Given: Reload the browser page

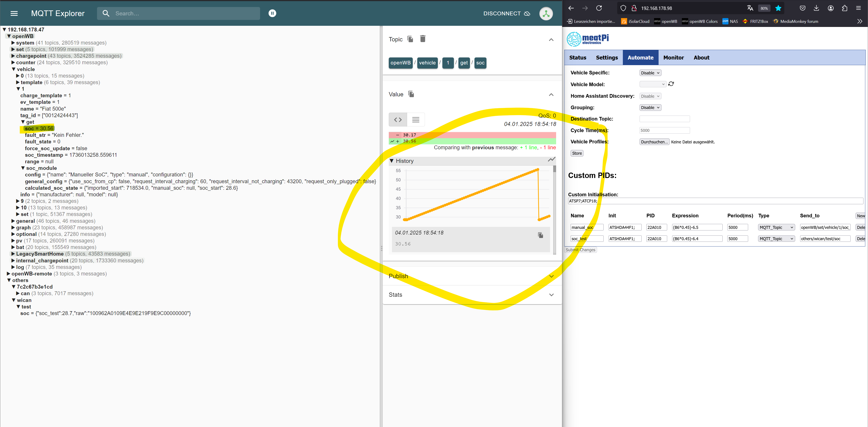Looking at the screenshot, I should click(x=599, y=8).
